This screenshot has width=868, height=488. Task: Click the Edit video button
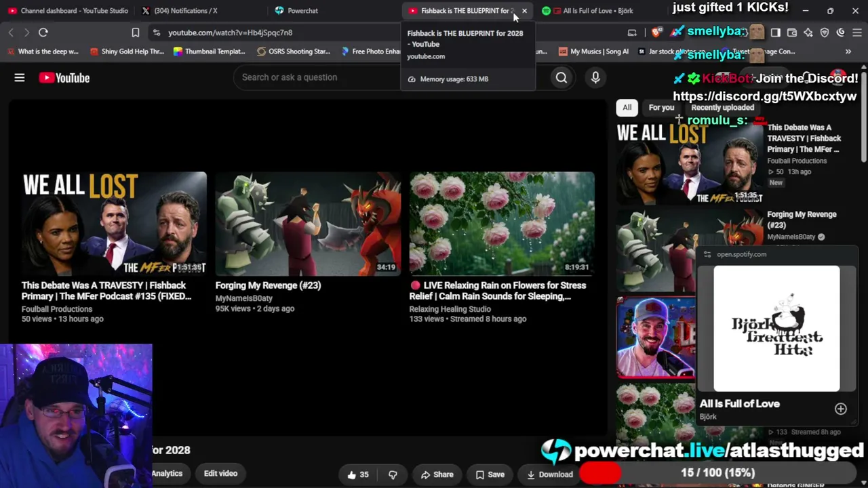pyautogui.click(x=220, y=474)
